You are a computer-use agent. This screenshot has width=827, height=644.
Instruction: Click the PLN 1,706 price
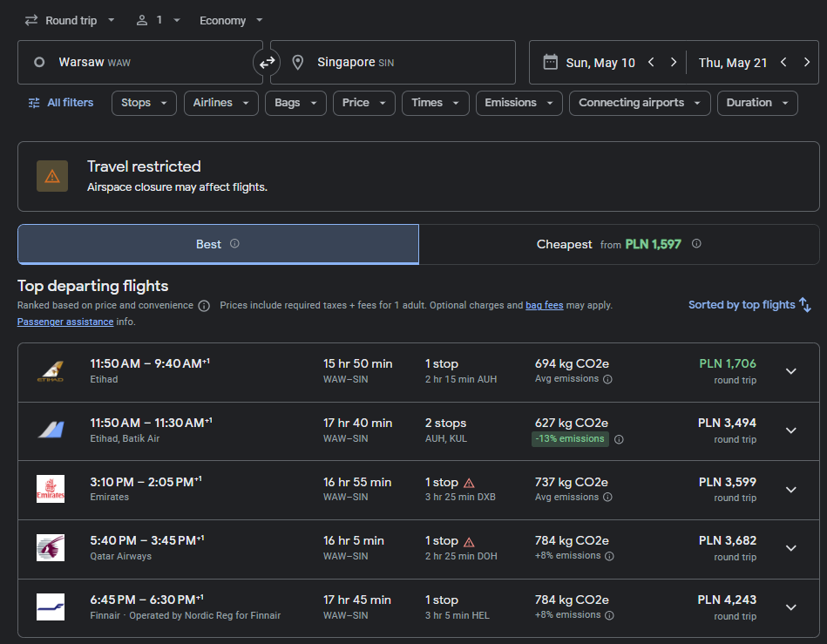pos(728,364)
